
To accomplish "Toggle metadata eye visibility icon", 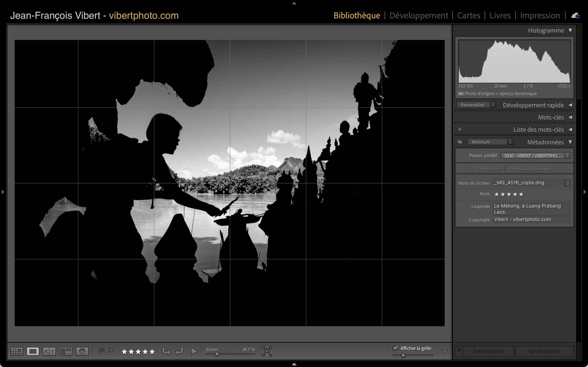I will point(459,142).
